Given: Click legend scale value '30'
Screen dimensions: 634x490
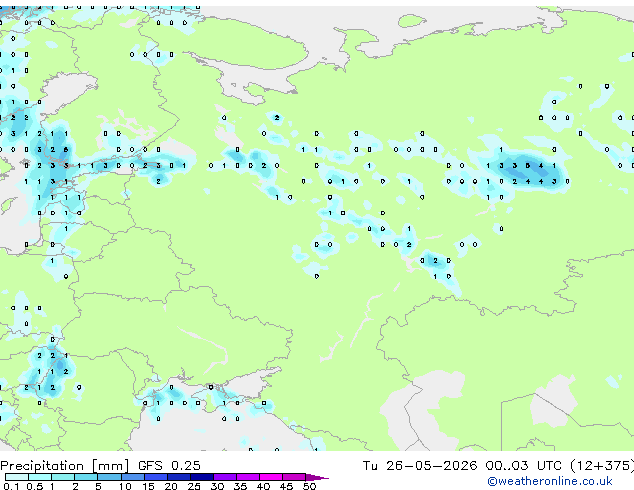Looking at the screenshot, I should (217, 486).
